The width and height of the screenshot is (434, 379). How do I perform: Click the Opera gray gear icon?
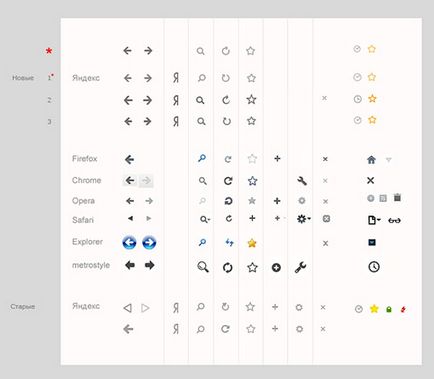point(302,201)
